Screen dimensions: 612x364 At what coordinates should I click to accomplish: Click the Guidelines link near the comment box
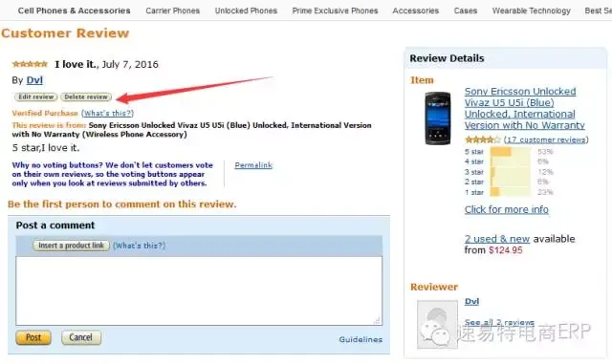361,339
